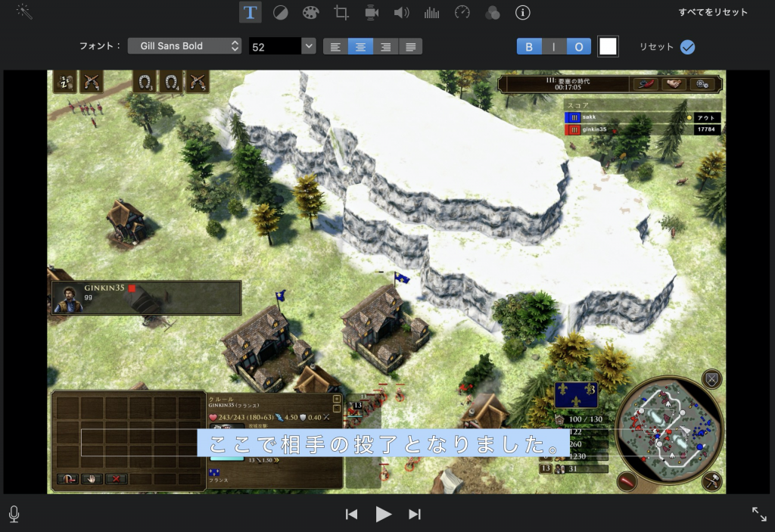Click the hand stop command button
Screen dimensions: 775x532
coord(92,478)
